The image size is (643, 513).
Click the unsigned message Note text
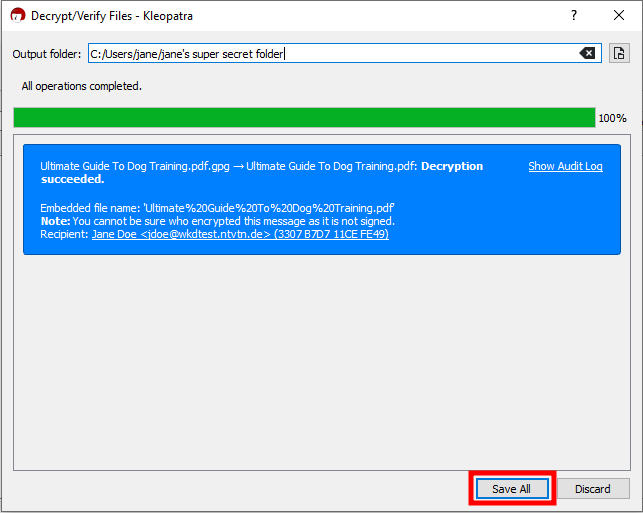(x=217, y=220)
